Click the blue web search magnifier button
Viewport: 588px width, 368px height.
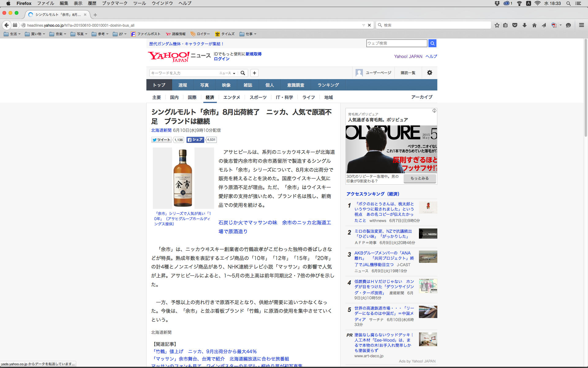point(432,43)
